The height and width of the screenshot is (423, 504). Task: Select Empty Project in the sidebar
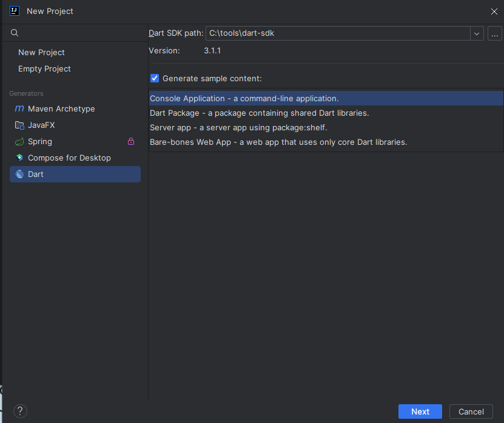coord(44,69)
